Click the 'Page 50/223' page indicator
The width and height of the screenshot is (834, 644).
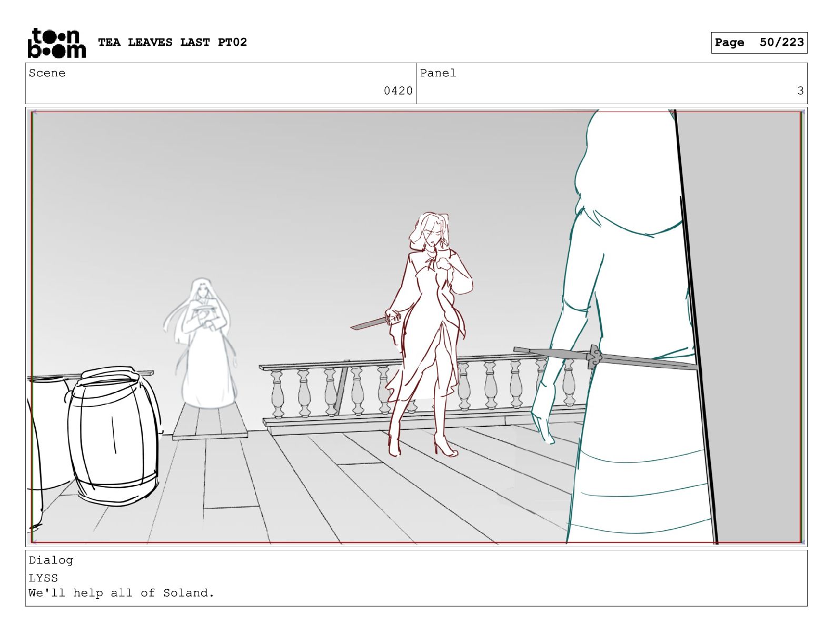[x=759, y=43]
